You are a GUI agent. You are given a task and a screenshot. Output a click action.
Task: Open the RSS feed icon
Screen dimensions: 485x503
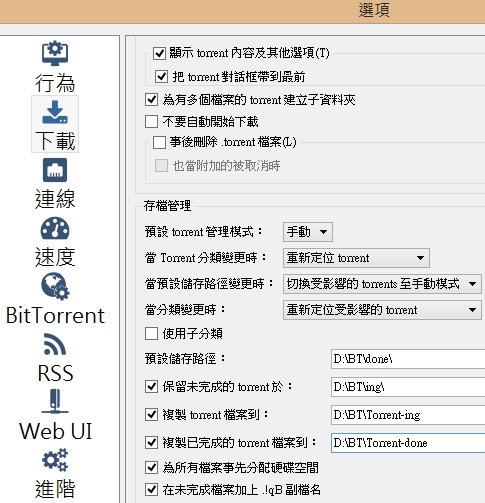point(55,344)
